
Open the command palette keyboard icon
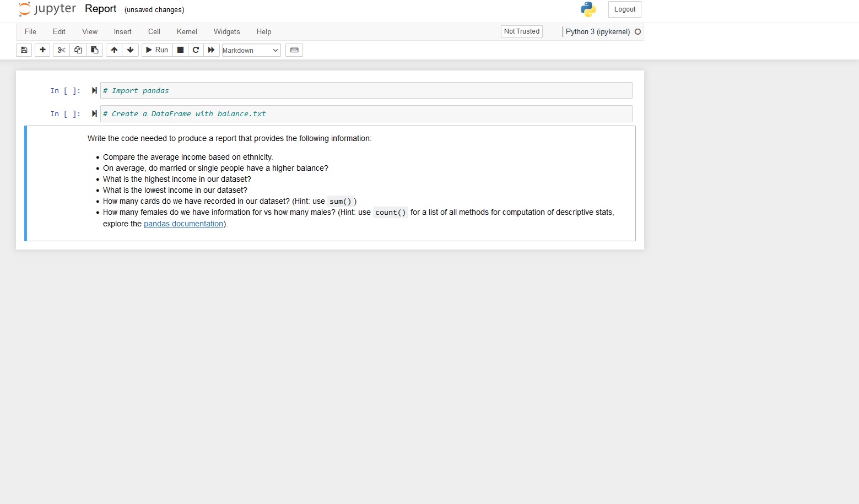point(294,50)
